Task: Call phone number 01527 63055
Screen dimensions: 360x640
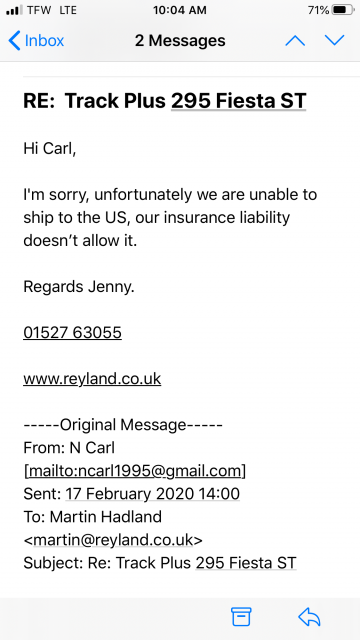Action: click(x=72, y=333)
